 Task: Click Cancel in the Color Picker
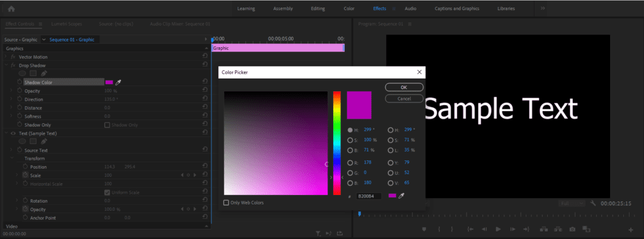(x=404, y=99)
